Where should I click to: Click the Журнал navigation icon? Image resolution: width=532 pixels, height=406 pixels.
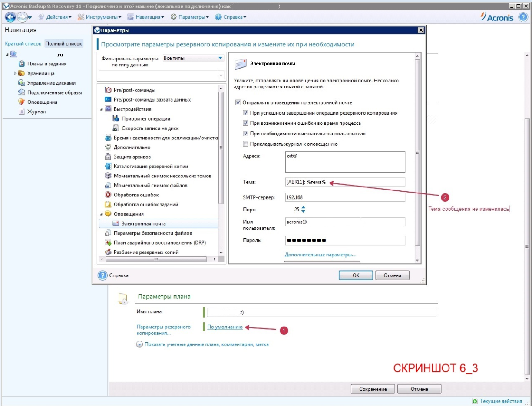tap(21, 111)
